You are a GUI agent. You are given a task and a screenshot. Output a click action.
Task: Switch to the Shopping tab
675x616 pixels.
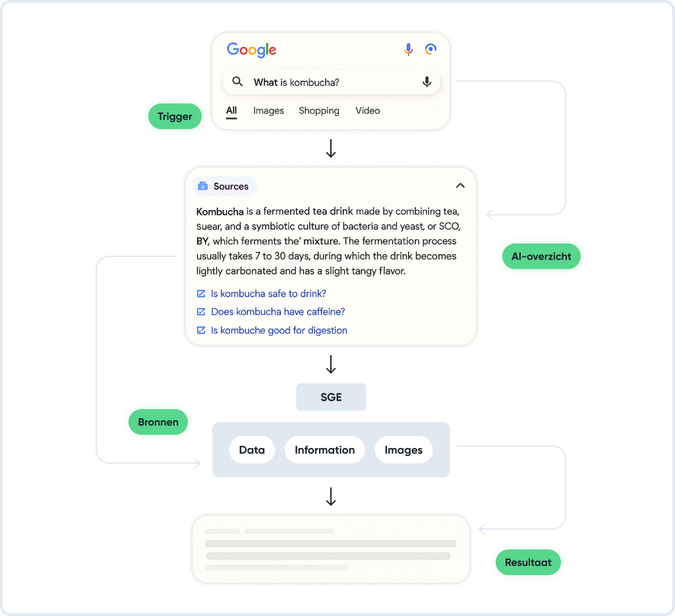[319, 111]
